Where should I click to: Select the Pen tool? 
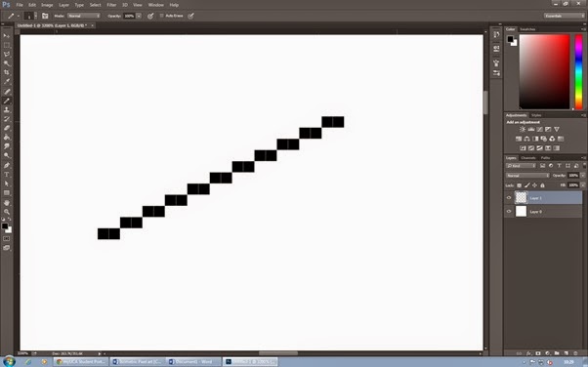(7, 165)
